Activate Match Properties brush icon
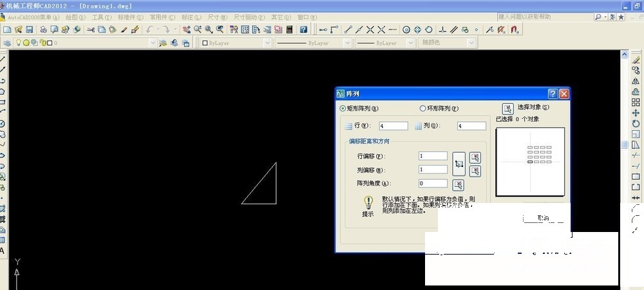 (x=124, y=30)
